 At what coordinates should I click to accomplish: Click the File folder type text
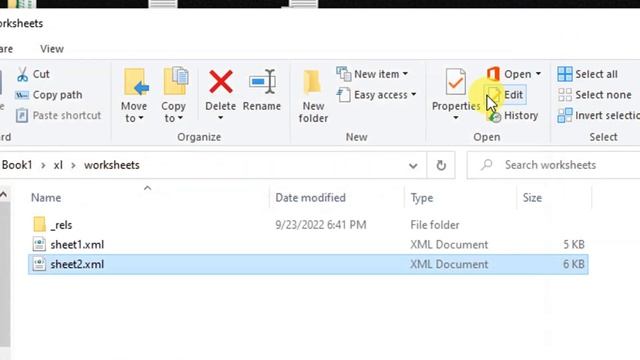[x=435, y=224]
